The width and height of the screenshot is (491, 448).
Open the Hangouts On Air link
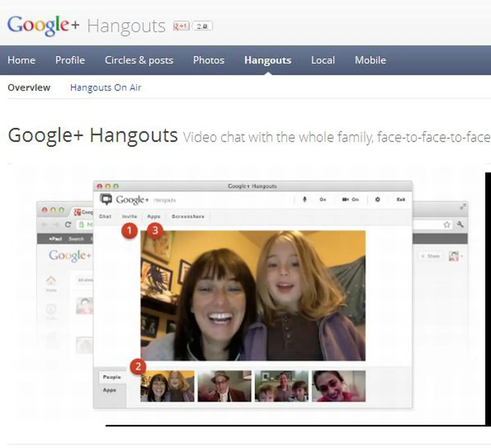[106, 88]
